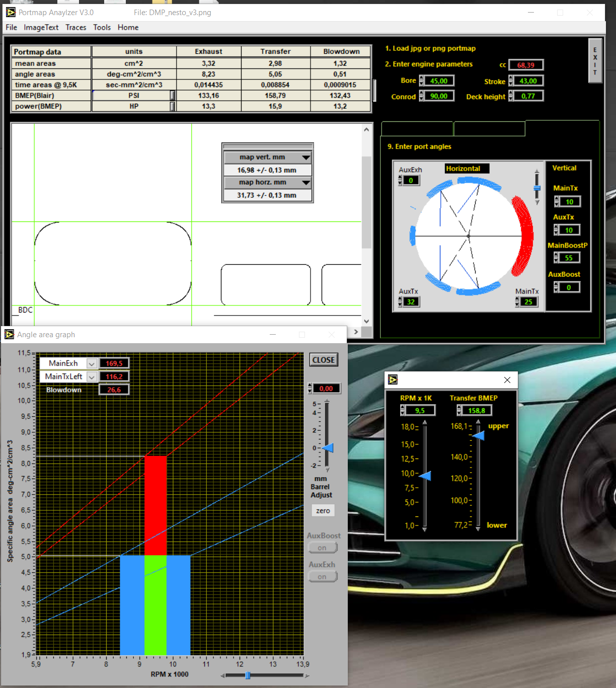Click the RPM x 1K vertical slider

coord(425,476)
